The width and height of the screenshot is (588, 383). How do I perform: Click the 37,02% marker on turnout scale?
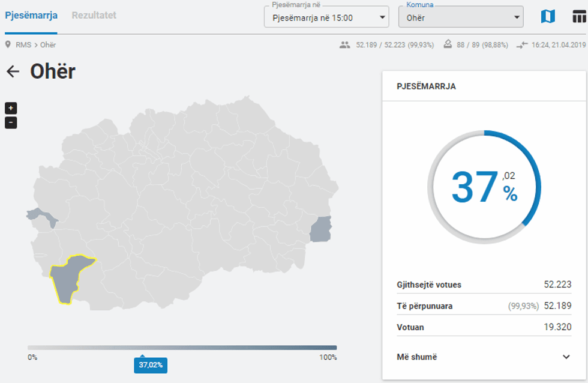pyautogui.click(x=151, y=364)
